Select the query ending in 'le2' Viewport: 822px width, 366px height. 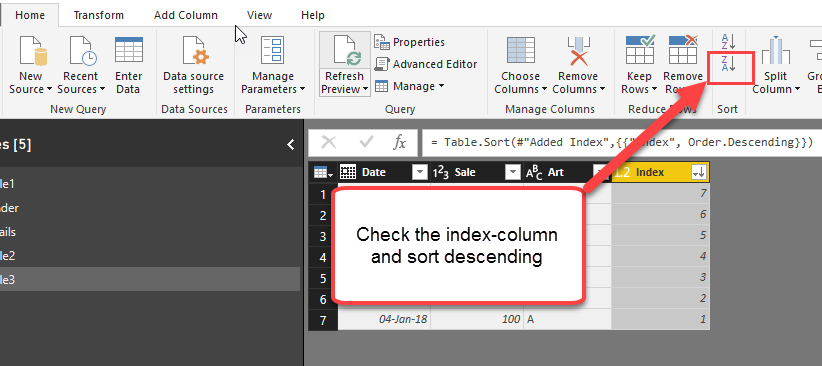(150, 256)
